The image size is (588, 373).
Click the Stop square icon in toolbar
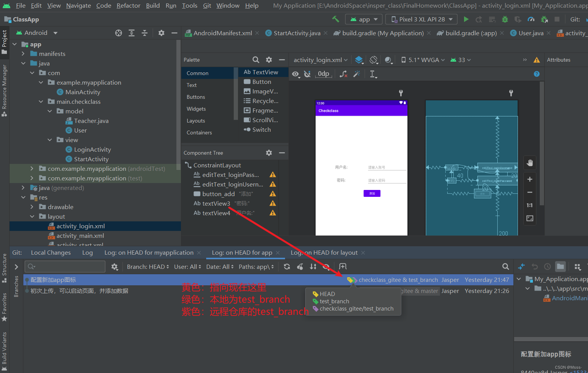click(557, 19)
